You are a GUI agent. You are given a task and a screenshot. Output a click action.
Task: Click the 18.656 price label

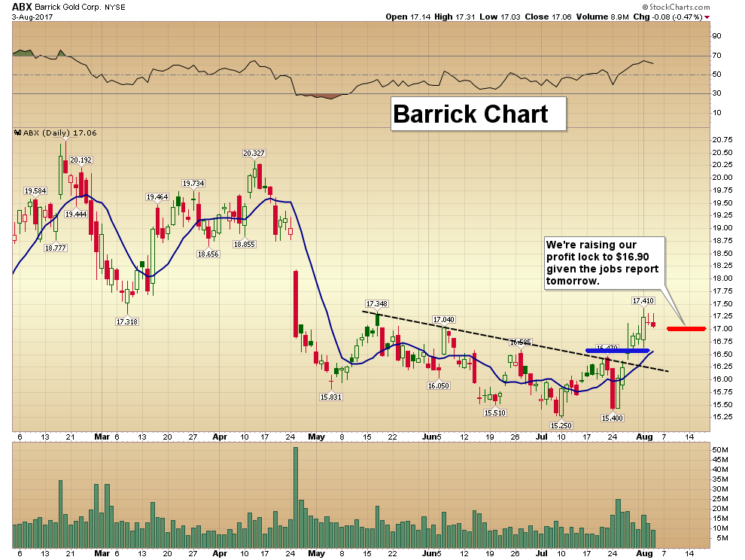pyautogui.click(x=208, y=254)
